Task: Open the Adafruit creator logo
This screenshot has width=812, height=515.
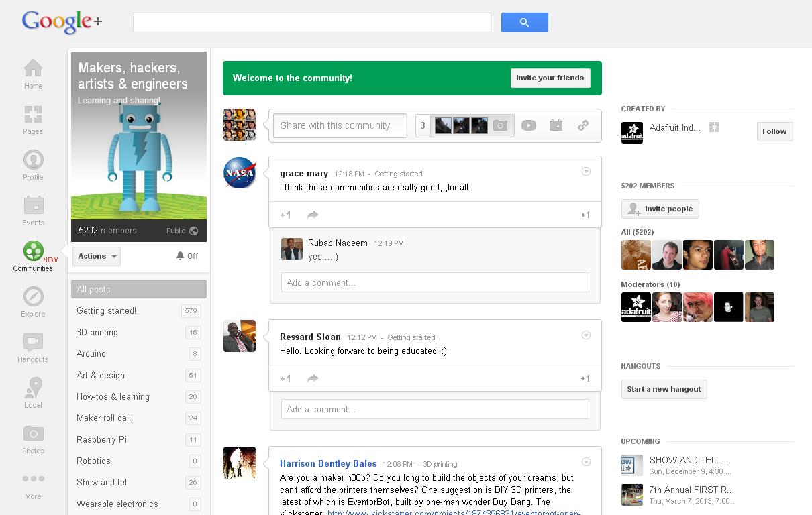Action: 632,133
